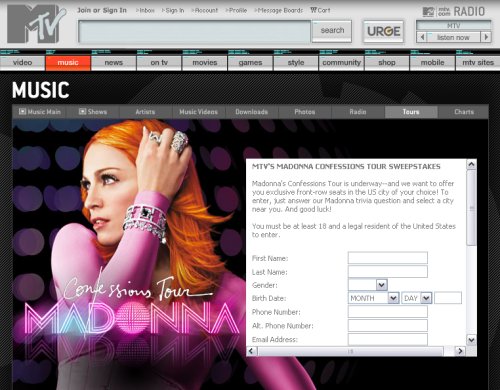This screenshot has width=500, height=390.
Task: Open the news navigation tab
Action: coord(114,63)
